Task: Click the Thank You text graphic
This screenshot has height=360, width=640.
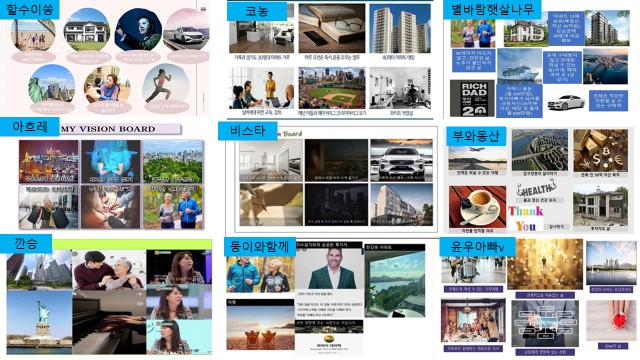Action: (526, 218)
